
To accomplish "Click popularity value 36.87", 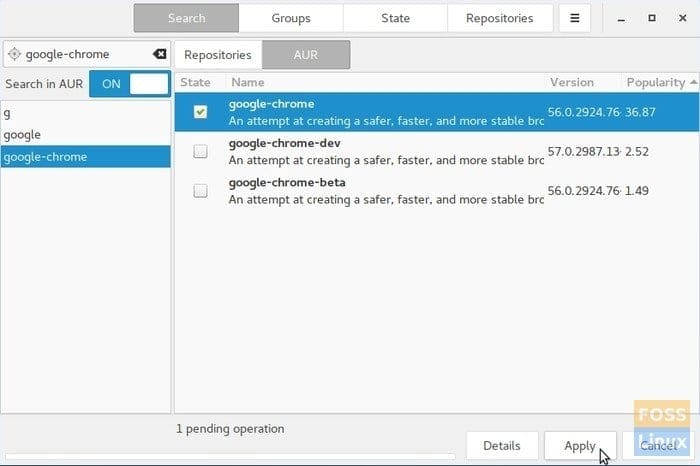I will tap(640, 112).
